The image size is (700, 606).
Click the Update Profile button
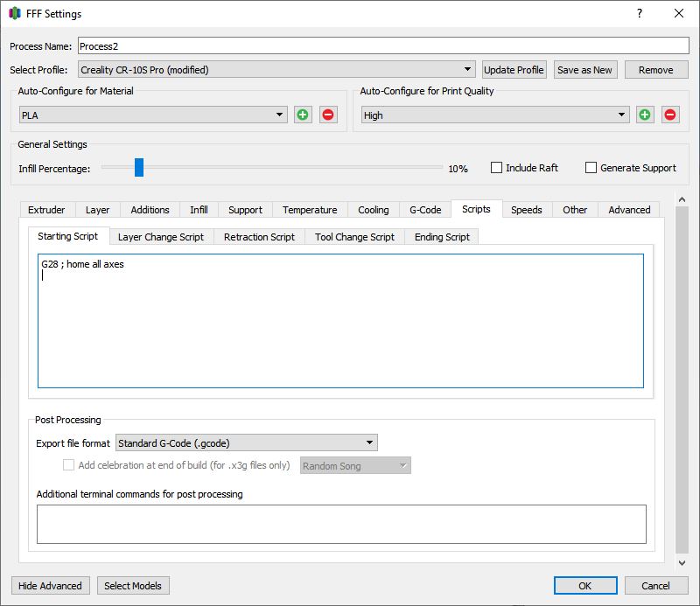pyautogui.click(x=514, y=70)
